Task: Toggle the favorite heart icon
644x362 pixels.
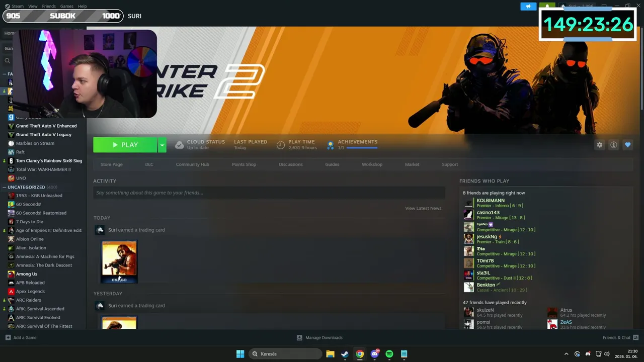Action: [x=627, y=145]
